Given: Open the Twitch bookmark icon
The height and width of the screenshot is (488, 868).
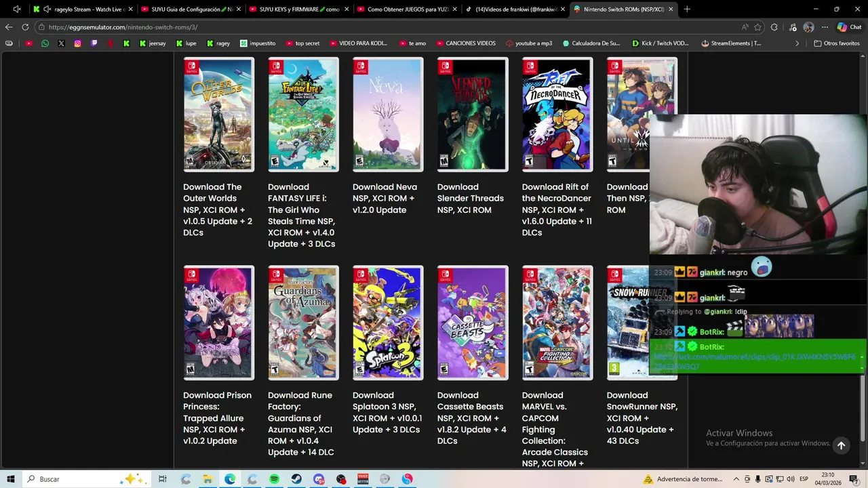Looking at the screenshot, I should pos(94,43).
